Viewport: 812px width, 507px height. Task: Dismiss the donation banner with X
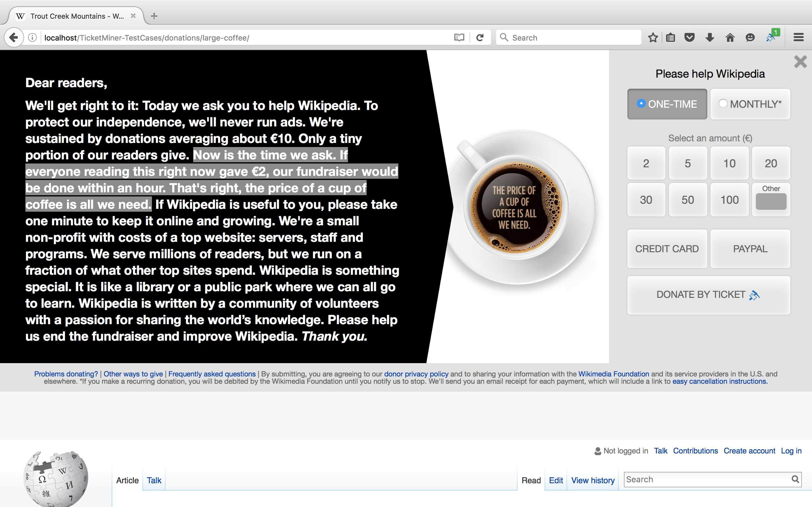(x=800, y=62)
